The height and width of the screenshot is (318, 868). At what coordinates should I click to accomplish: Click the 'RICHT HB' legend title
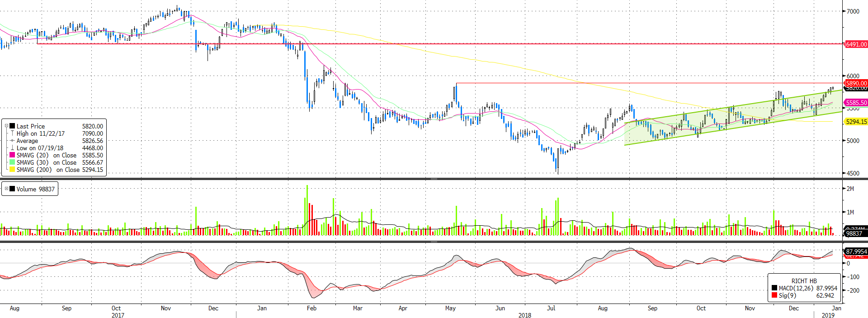pos(804,281)
